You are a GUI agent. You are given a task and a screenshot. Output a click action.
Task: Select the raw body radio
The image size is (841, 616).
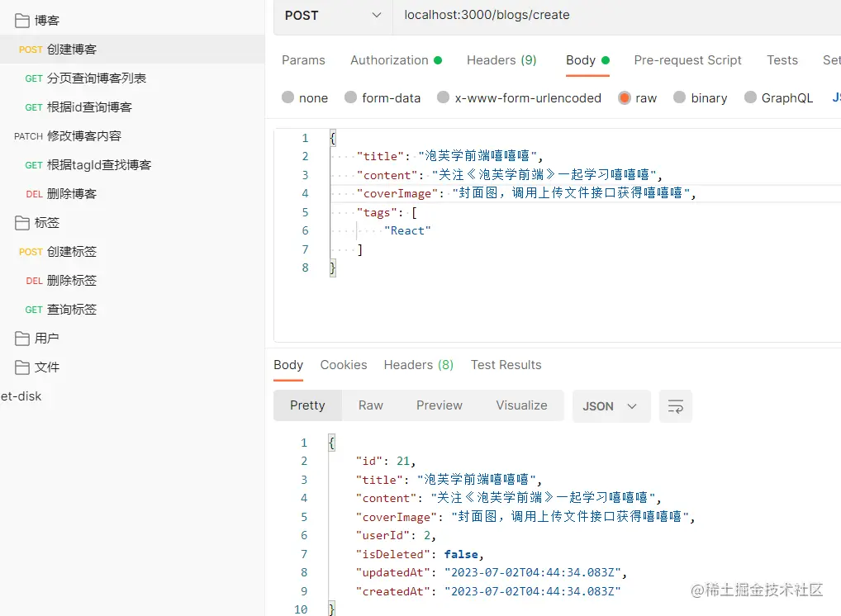click(625, 97)
